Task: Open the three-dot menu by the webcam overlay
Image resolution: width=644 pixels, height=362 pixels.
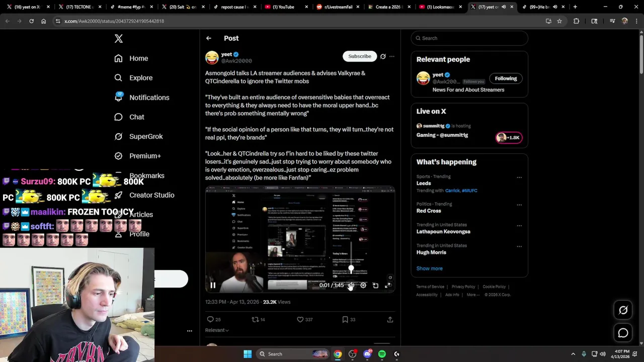Action: (190, 331)
